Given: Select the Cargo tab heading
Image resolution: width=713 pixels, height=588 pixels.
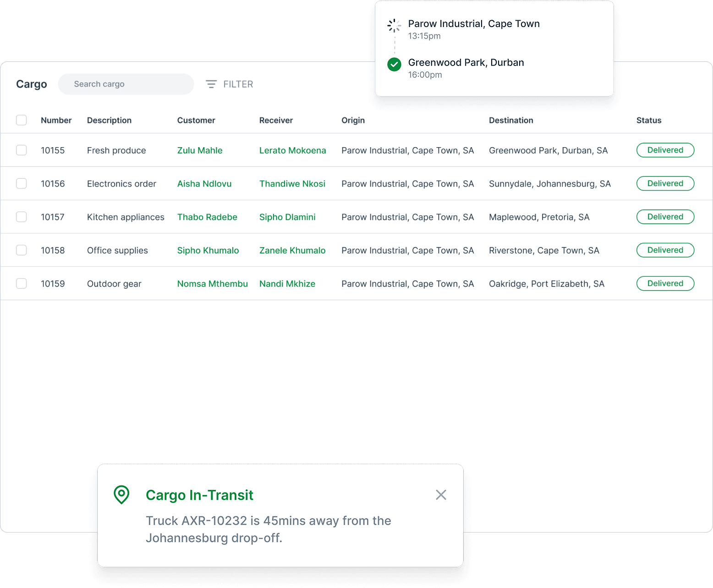Looking at the screenshot, I should (31, 84).
